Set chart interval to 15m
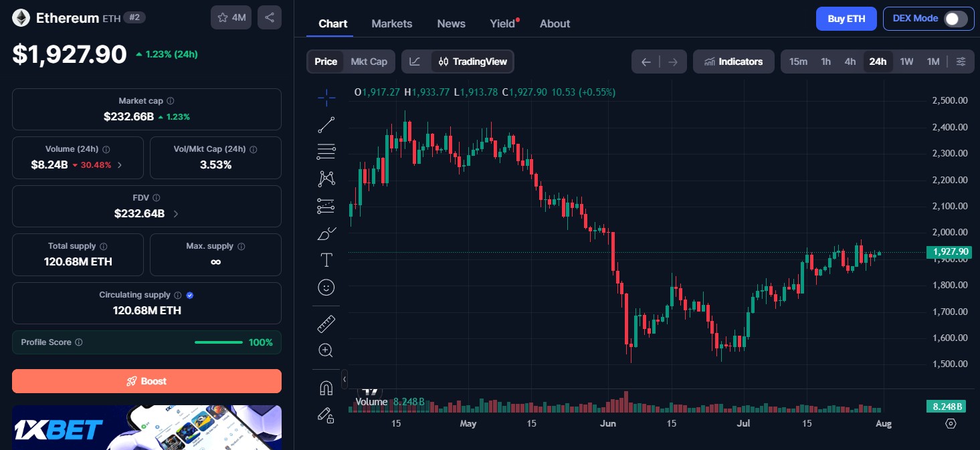980x450 pixels. coord(798,62)
